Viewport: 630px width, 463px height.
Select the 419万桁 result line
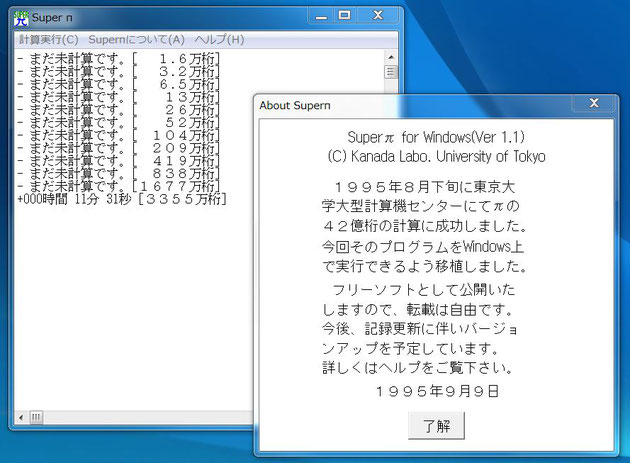pyautogui.click(x=119, y=161)
